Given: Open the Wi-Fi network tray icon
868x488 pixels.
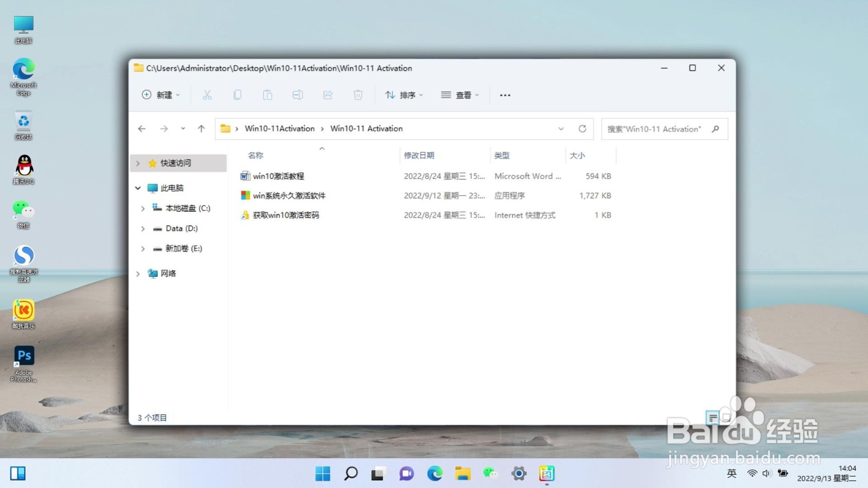Looking at the screenshot, I should click(x=752, y=473).
